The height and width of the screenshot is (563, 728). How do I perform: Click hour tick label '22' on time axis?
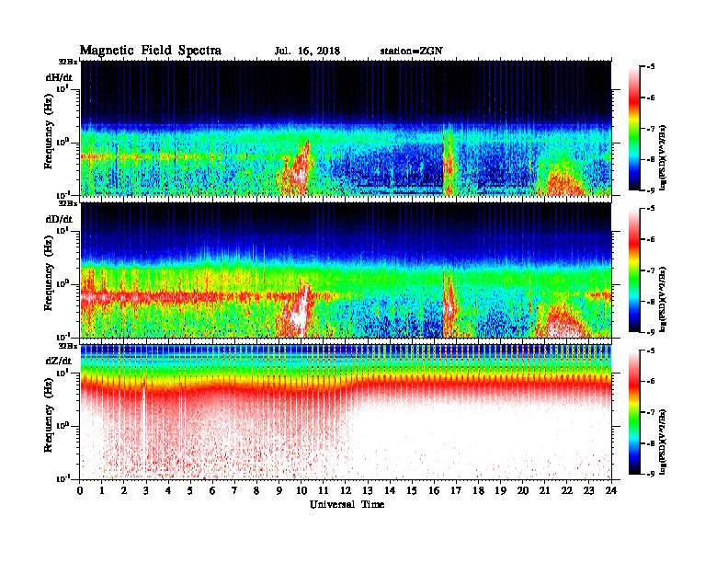click(x=567, y=491)
